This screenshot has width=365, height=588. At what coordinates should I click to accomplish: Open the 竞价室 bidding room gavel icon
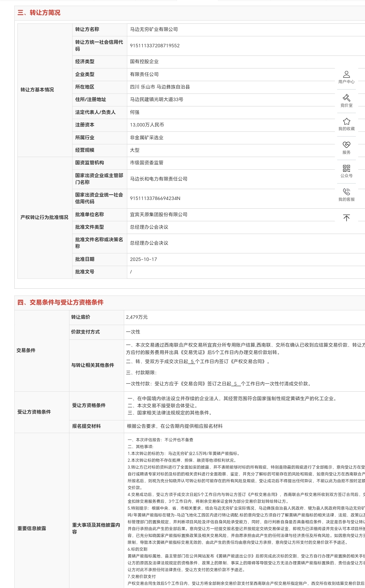coord(346,101)
